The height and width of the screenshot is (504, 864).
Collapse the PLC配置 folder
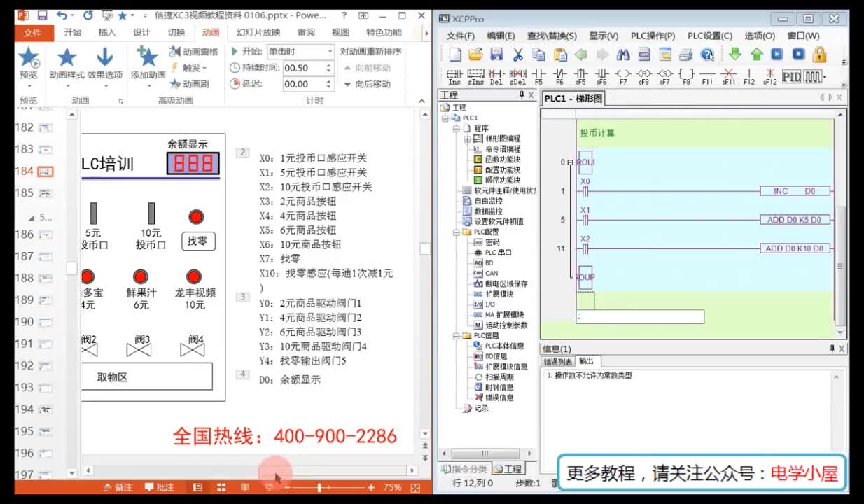point(457,232)
